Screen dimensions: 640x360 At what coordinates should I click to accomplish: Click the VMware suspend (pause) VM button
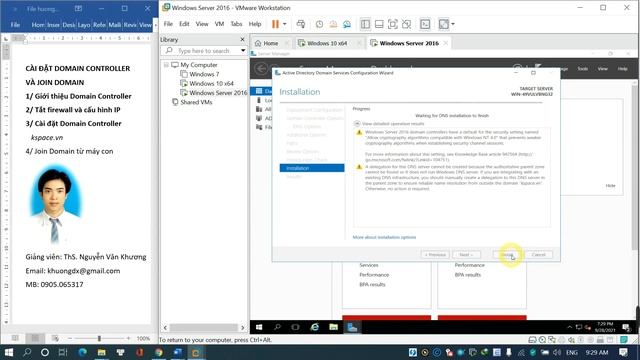coord(276,24)
